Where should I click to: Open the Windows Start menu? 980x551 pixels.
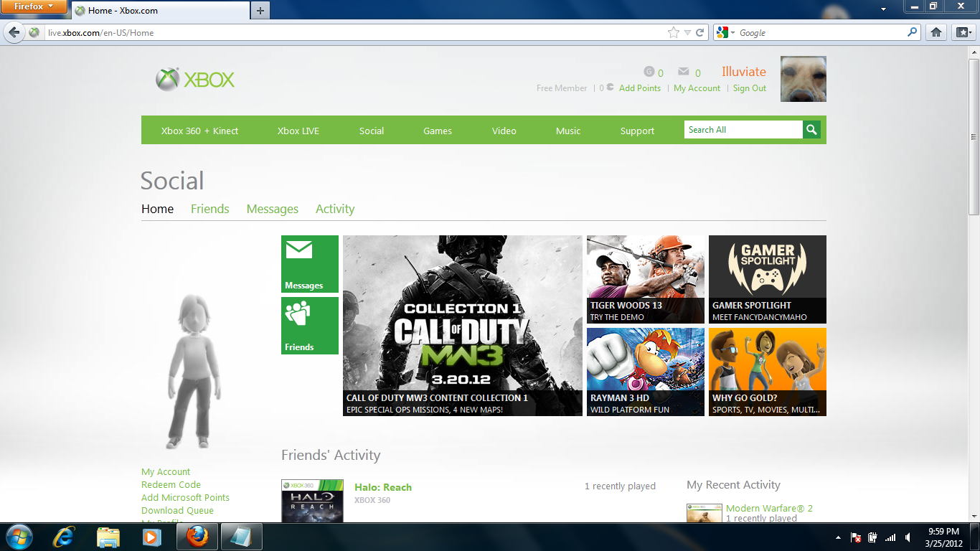(19, 537)
